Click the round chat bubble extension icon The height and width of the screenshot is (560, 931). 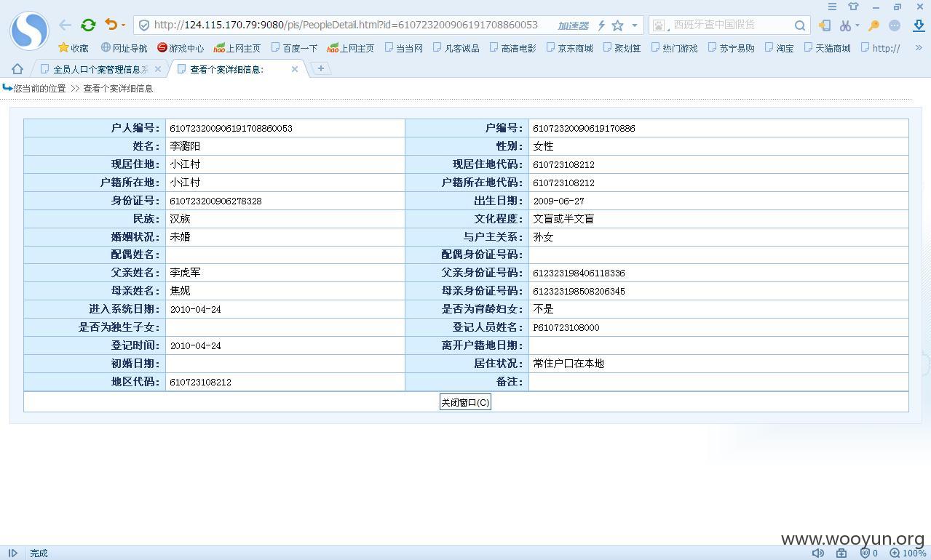pos(895,25)
